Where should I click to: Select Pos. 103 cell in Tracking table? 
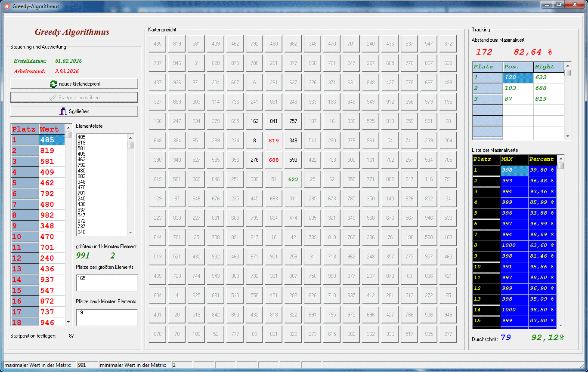(518, 88)
